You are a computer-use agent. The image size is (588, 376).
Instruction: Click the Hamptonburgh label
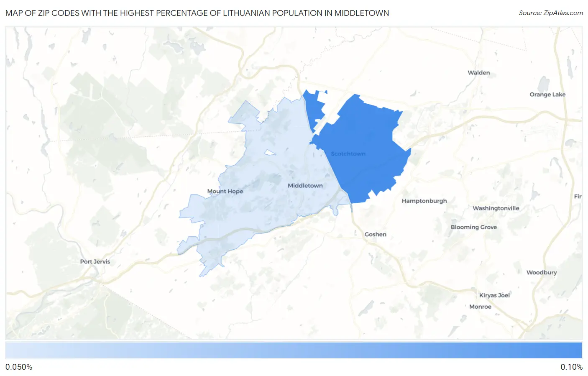coord(424,201)
